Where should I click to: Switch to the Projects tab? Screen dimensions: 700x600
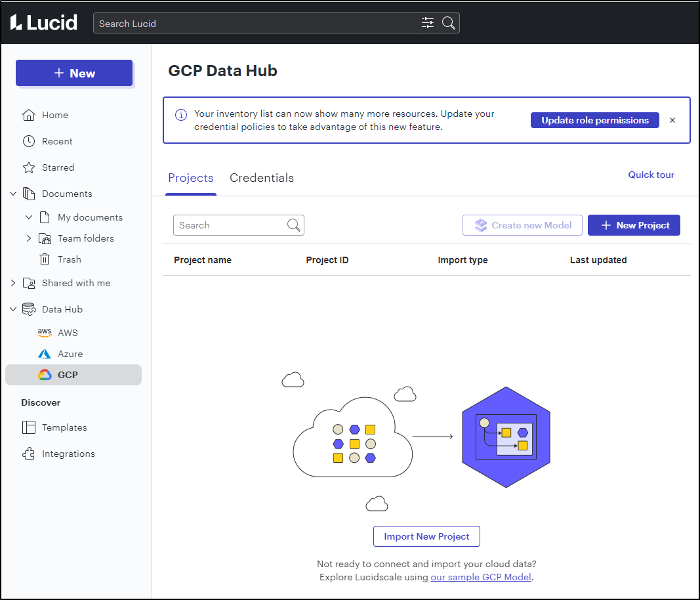[x=191, y=178]
